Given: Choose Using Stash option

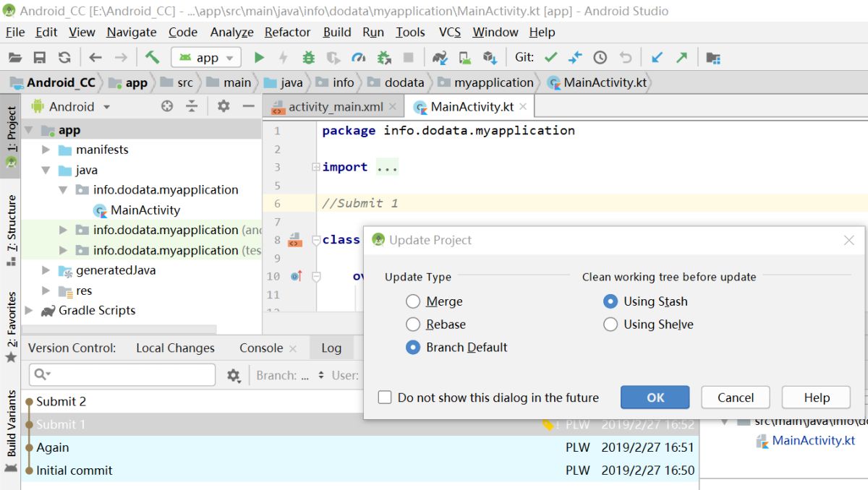Looking at the screenshot, I should coord(610,301).
